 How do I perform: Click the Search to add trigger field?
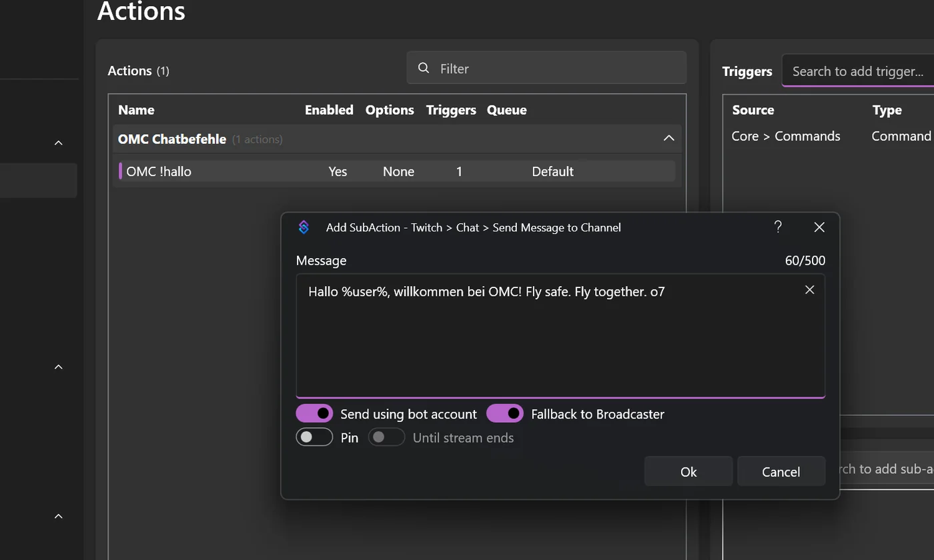(858, 71)
